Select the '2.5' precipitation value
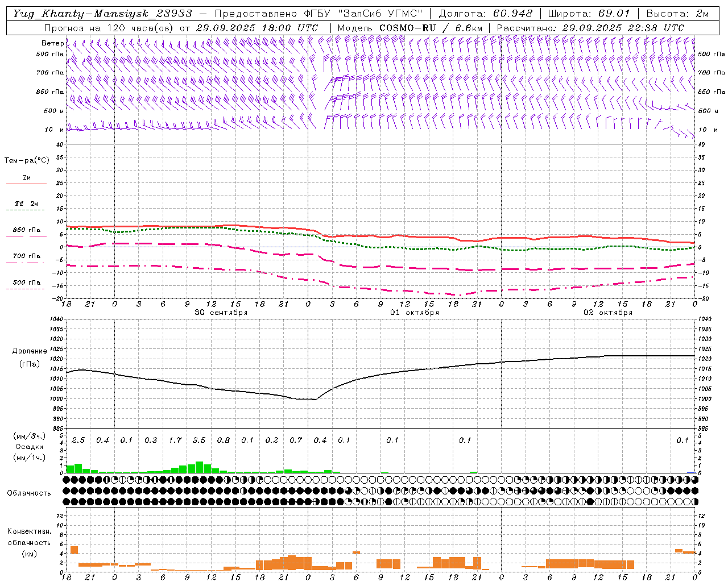 (x=78, y=440)
